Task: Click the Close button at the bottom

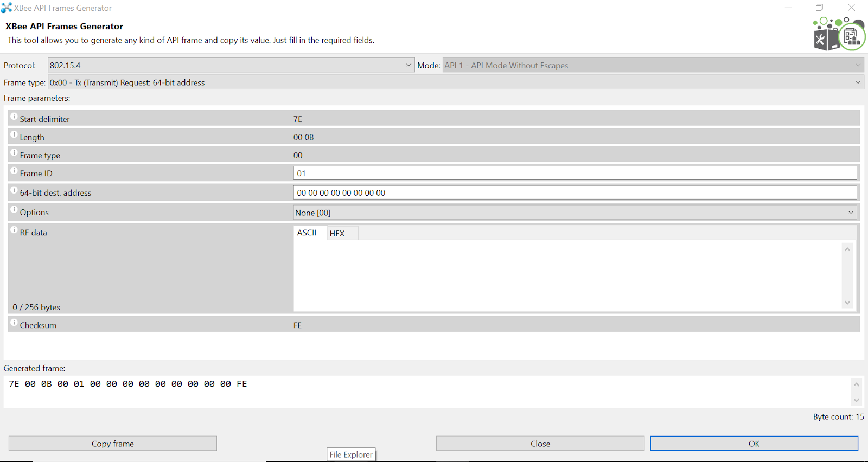Action: (x=540, y=444)
